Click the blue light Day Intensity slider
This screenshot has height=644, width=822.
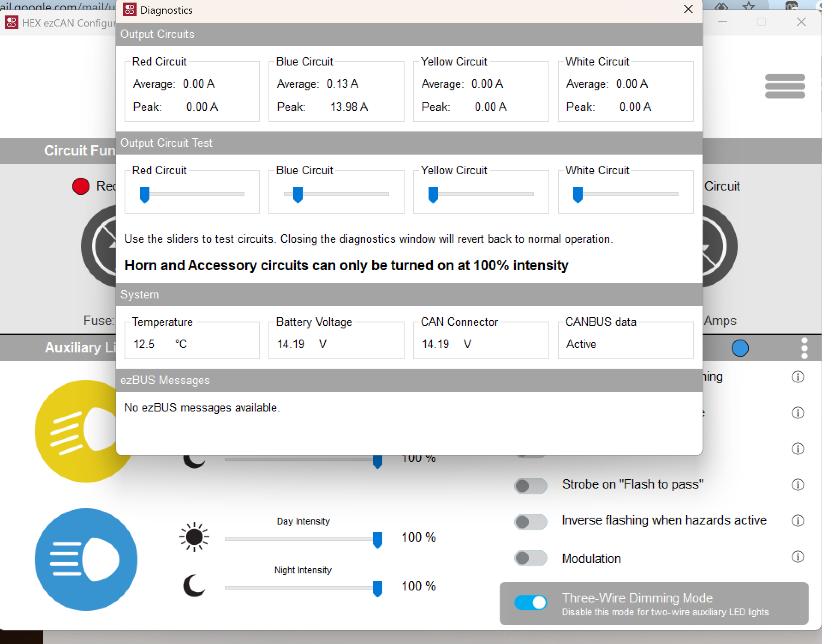tap(377, 540)
